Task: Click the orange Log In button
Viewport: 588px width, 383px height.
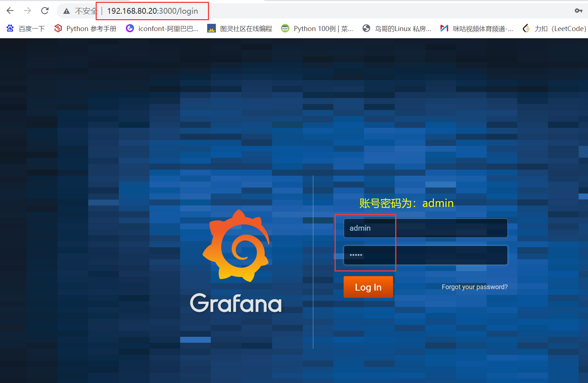Action: (x=368, y=287)
